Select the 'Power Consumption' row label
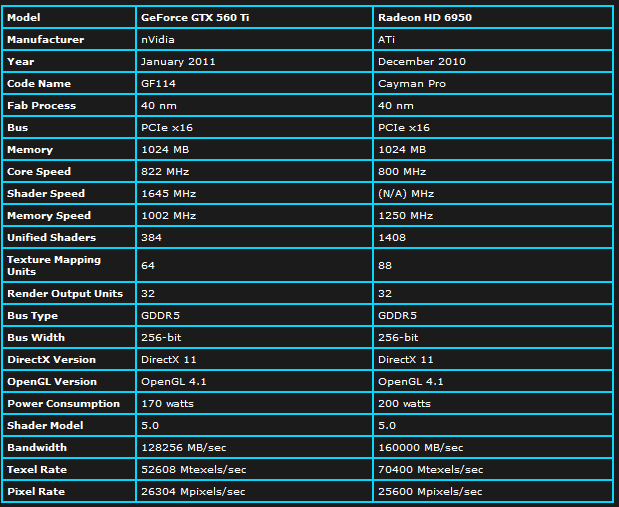The image size is (619, 507). click(x=63, y=404)
